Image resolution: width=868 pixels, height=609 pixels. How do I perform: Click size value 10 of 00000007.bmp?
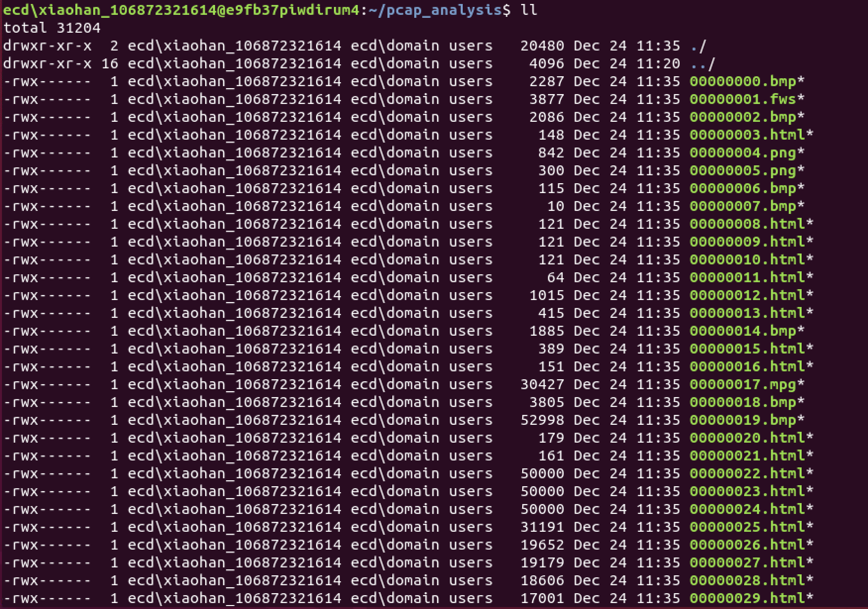coord(555,206)
